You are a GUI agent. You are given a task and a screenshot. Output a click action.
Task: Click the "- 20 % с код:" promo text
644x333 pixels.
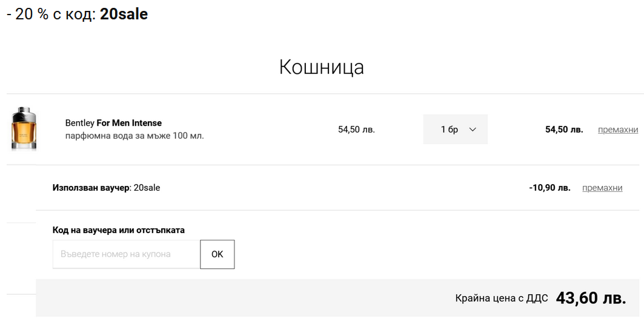(51, 15)
